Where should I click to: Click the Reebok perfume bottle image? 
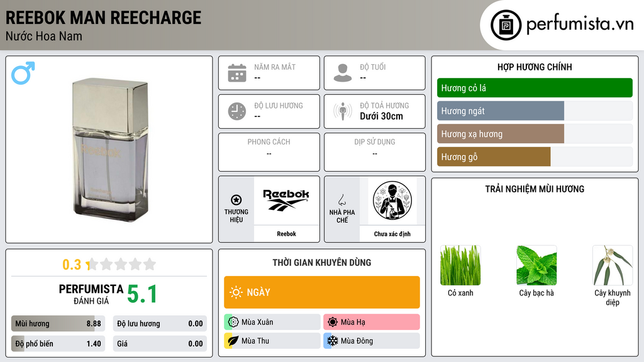click(109, 150)
